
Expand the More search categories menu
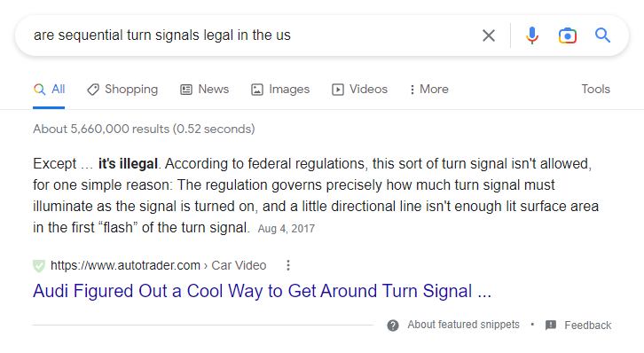coord(428,89)
